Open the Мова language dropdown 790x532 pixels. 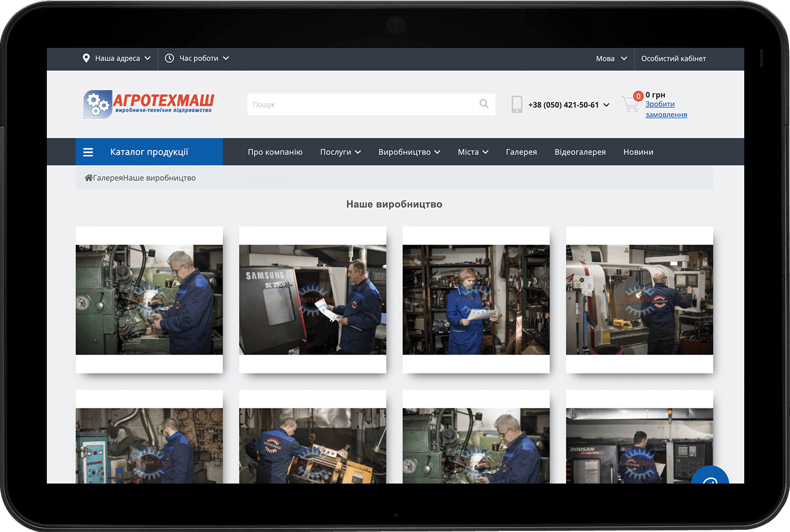[611, 58]
